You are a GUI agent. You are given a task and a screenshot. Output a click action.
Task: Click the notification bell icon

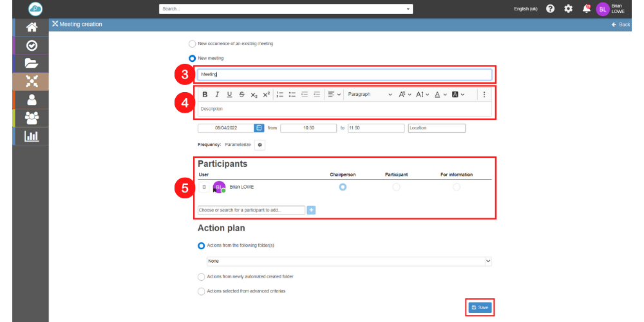586,8
